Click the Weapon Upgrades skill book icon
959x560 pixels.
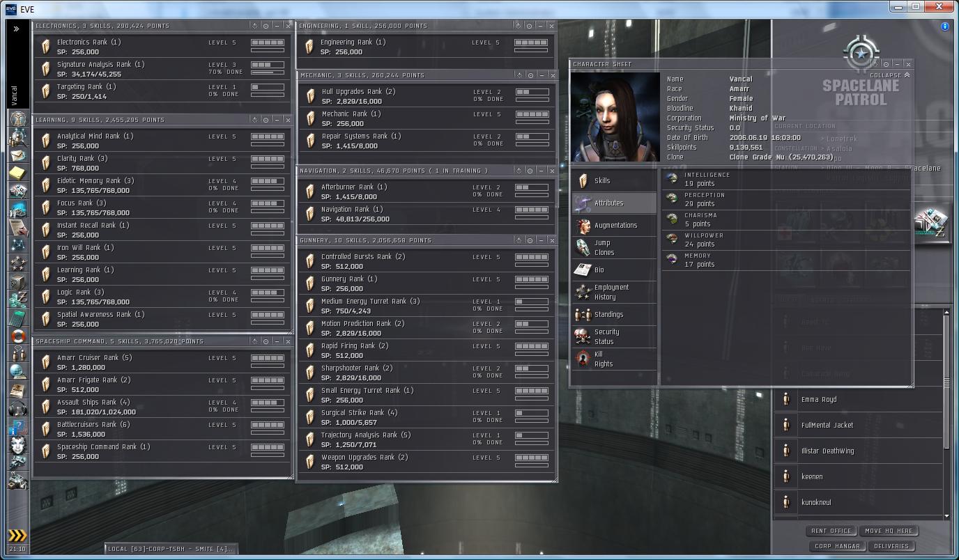[310, 462]
